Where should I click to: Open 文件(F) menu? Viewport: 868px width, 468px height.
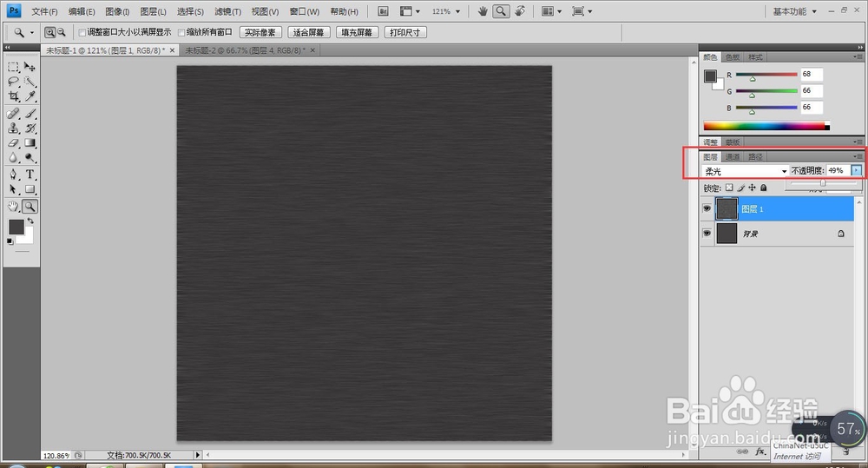pyautogui.click(x=44, y=11)
